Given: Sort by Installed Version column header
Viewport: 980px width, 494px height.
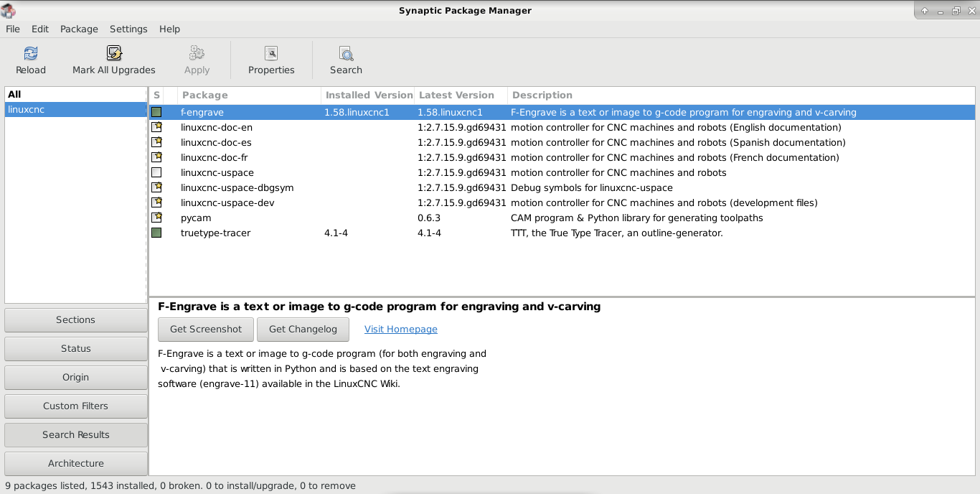Looking at the screenshot, I should click(x=368, y=95).
